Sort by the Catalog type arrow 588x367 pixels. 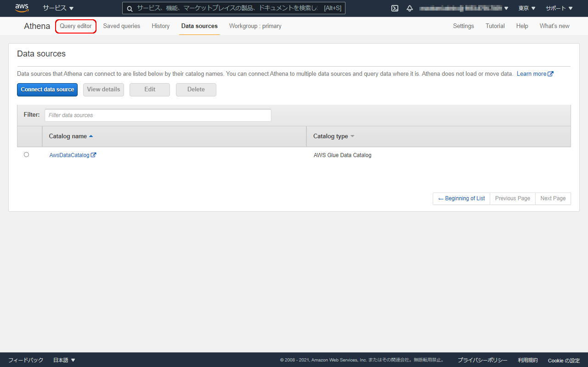pyautogui.click(x=352, y=136)
